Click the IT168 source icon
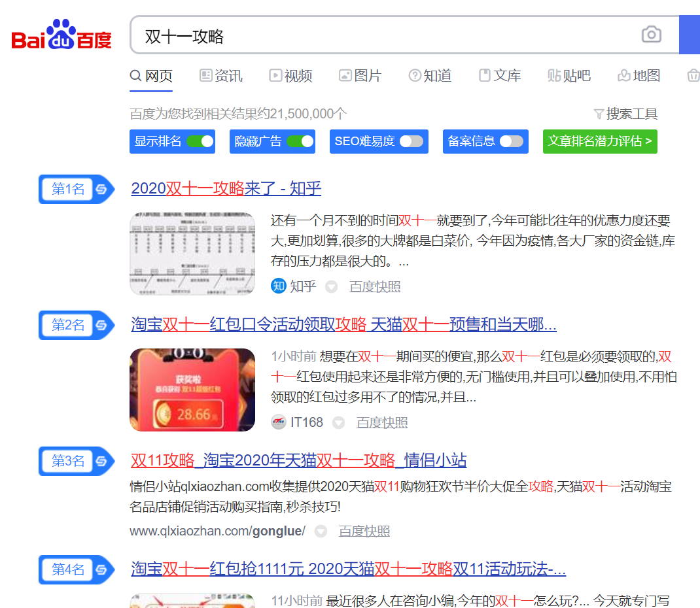 [x=279, y=422]
